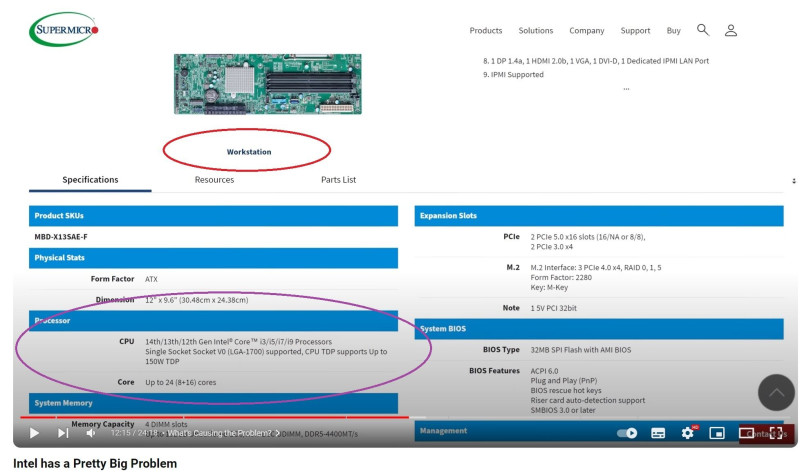Image resolution: width=800 pixels, height=473 pixels.
Task: Mute the video volume
Action: (x=91, y=433)
